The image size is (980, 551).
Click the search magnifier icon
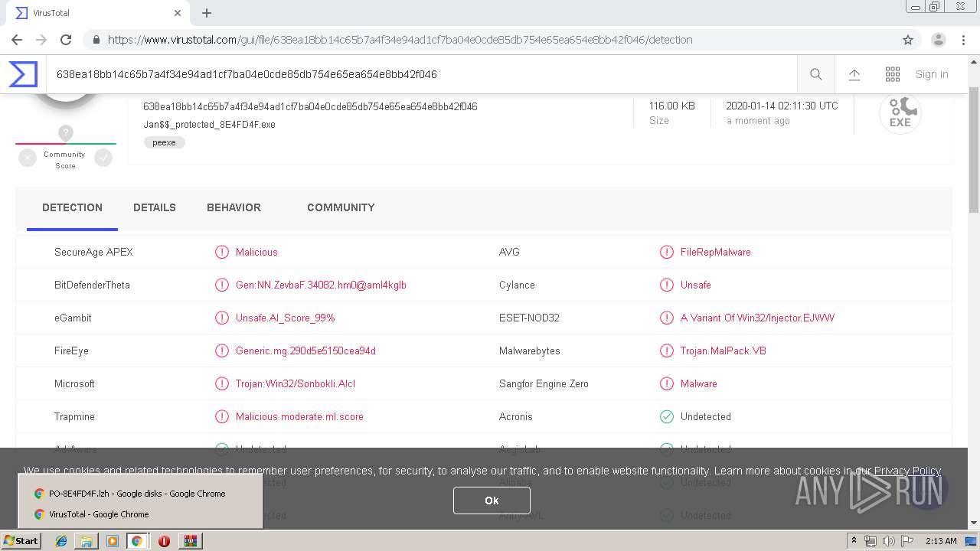pyautogui.click(x=816, y=74)
